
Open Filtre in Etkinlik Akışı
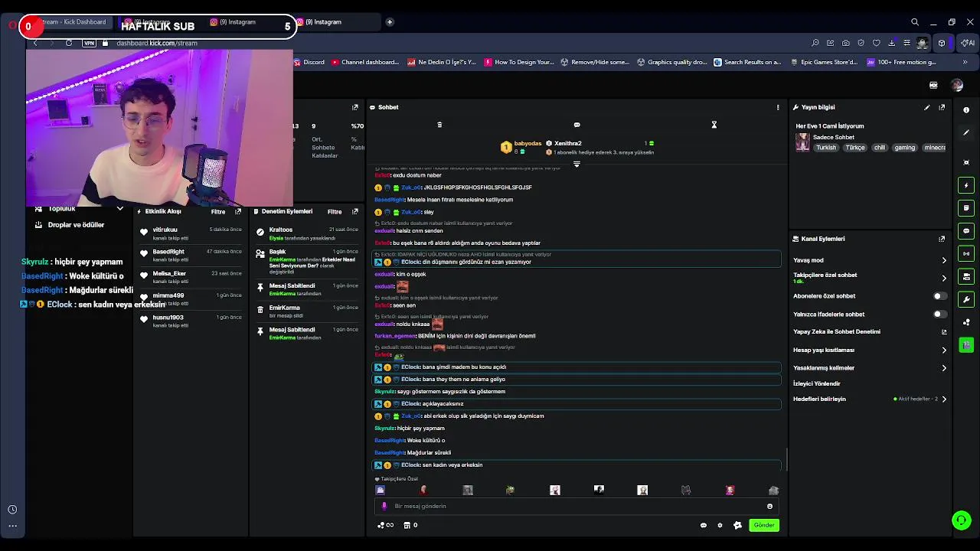pyautogui.click(x=218, y=211)
